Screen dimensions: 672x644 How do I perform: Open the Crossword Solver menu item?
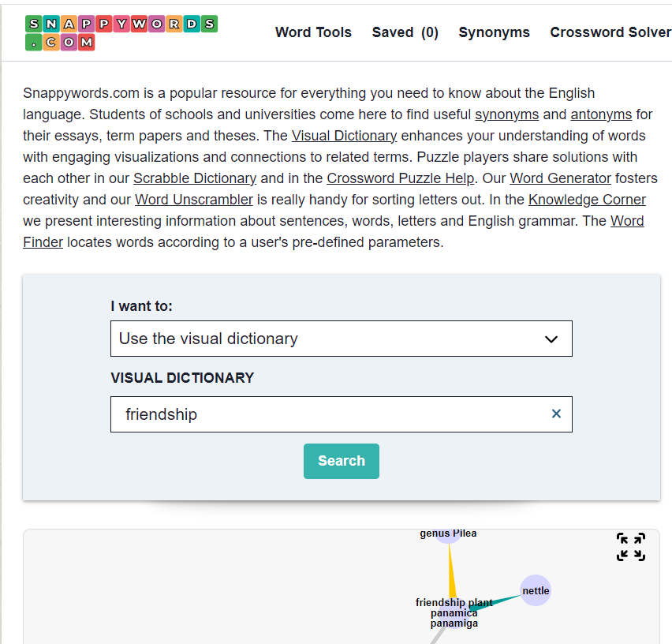(610, 32)
